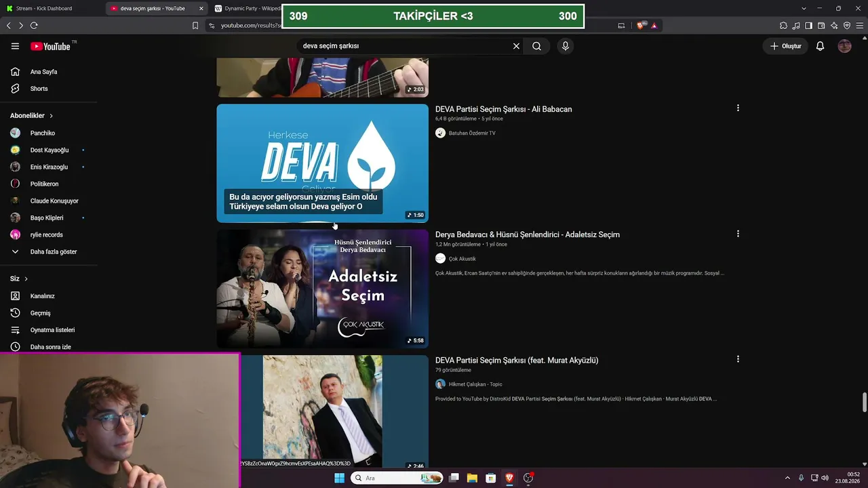This screenshot has width=868, height=488.
Task: Play the Adaletsiz Seçim thumbnail video
Action: click(323, 289)
